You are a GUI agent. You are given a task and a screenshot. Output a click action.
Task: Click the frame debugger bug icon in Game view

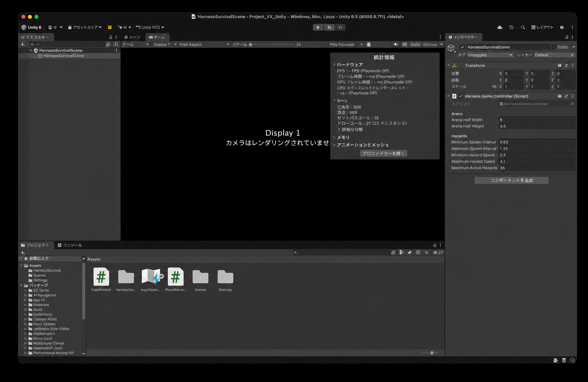[369, 44]
